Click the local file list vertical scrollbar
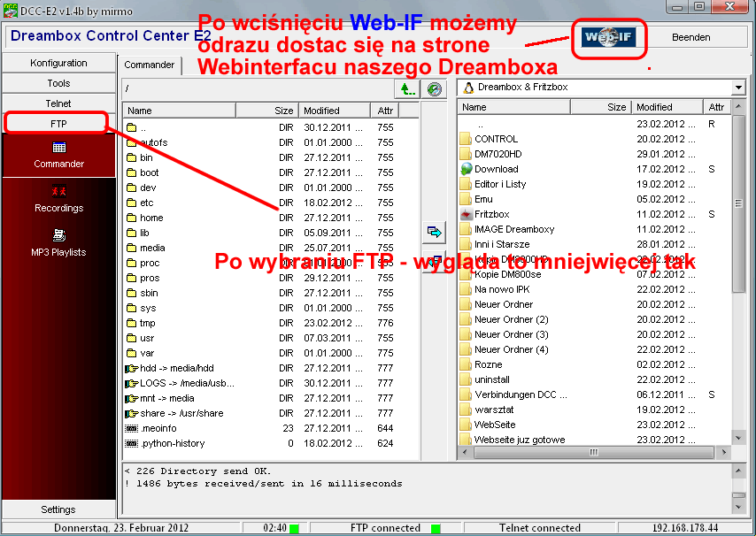Image resolution: width=756 pixels, height=536 pixels. click(x=738, y=265)
